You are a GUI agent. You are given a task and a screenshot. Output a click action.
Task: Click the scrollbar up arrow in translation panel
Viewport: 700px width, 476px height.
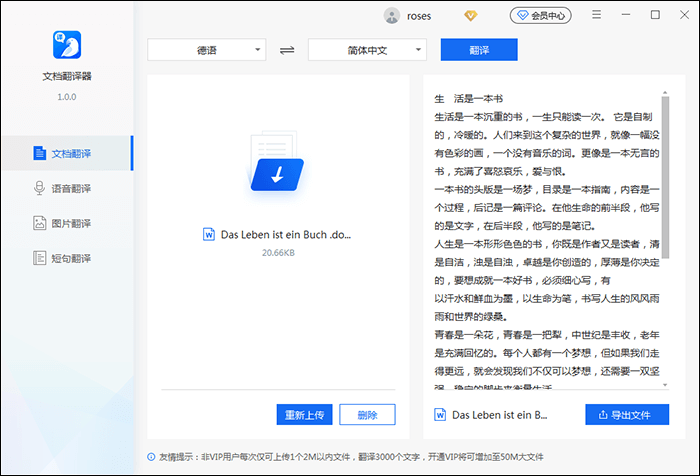[665, 93]
